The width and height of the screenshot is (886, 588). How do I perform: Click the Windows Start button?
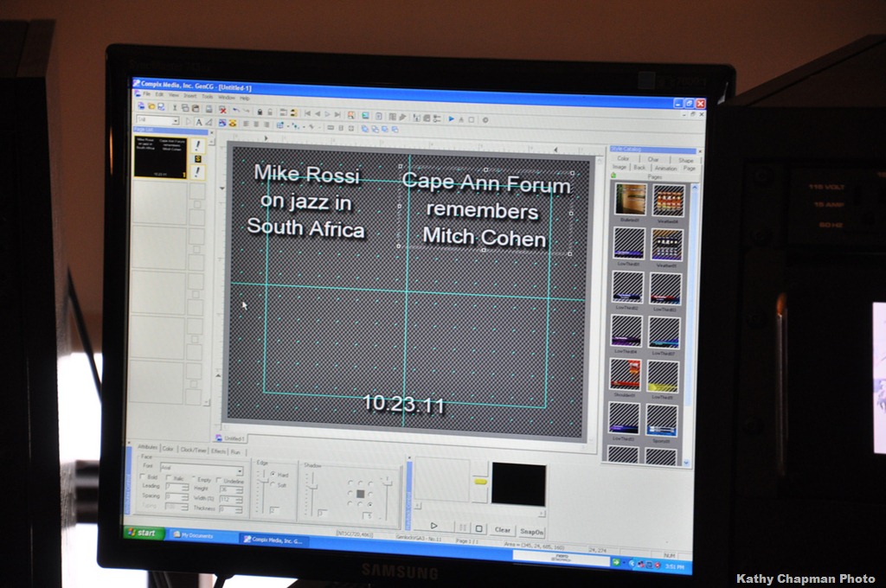coord(144,533)
